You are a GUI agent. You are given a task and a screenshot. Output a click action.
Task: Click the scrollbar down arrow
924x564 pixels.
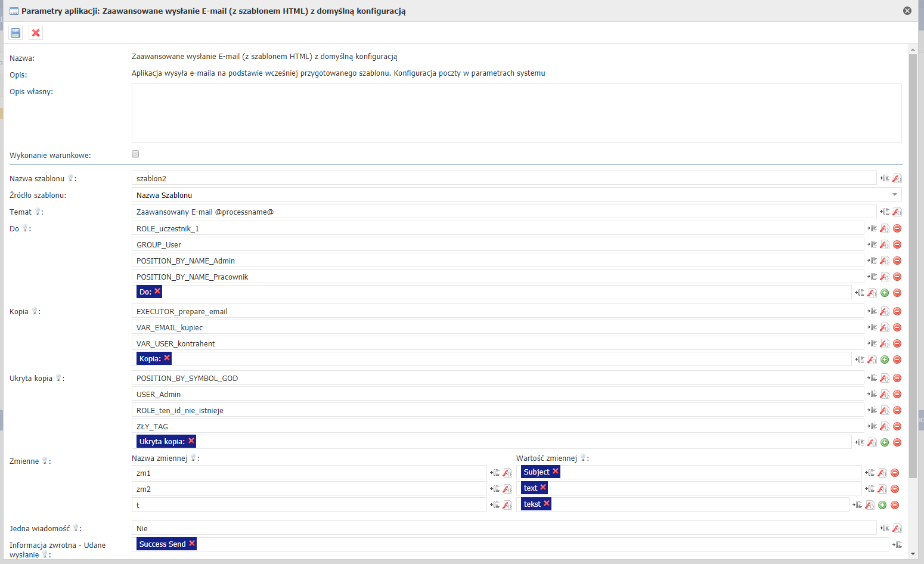[913, 554]
